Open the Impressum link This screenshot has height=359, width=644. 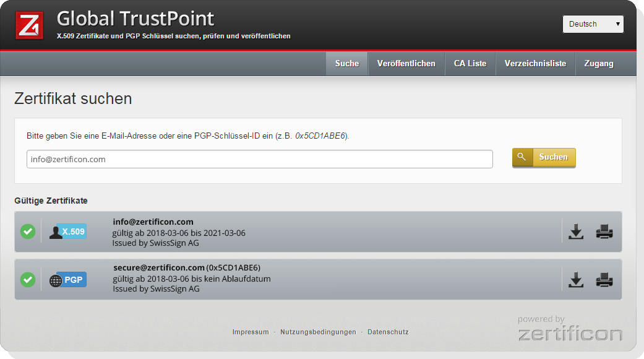pos(251,332)
